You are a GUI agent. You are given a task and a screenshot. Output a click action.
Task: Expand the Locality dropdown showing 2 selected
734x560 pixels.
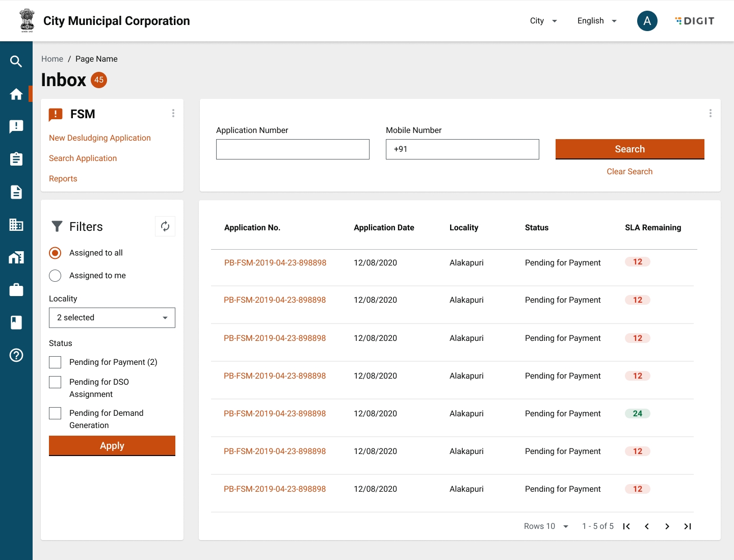tap(112, 317)
